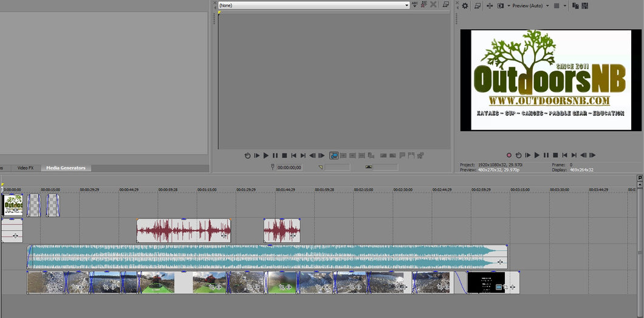The height and width of the screenshot is (318, 644).
Task: Open pan/crop icon on teal music clip
Action: (x=500, y=262)
